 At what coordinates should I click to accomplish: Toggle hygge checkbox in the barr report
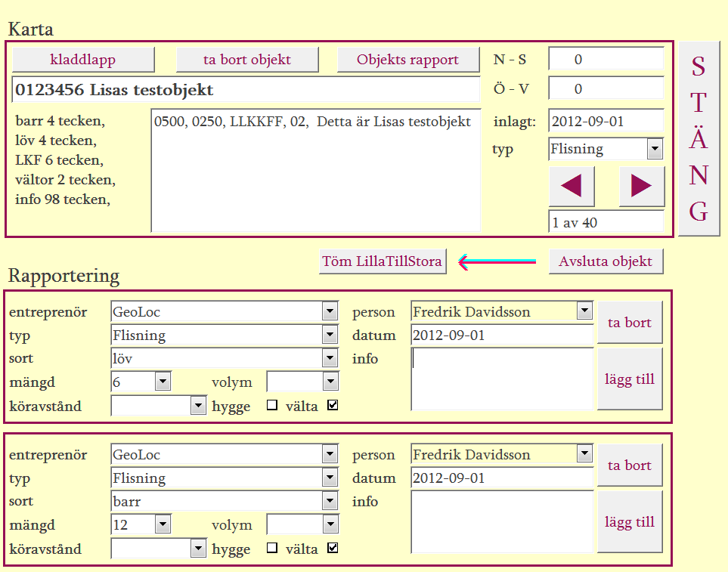click(272, 549)
